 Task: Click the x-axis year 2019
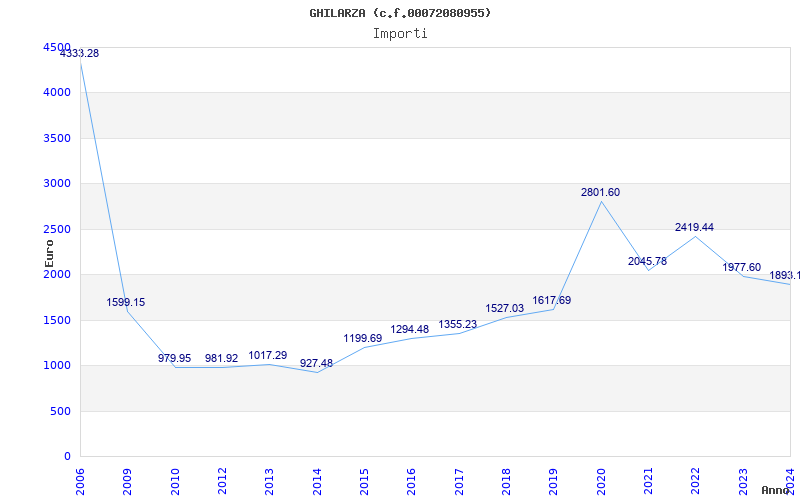pyautogui.click(x=553, y=481)
